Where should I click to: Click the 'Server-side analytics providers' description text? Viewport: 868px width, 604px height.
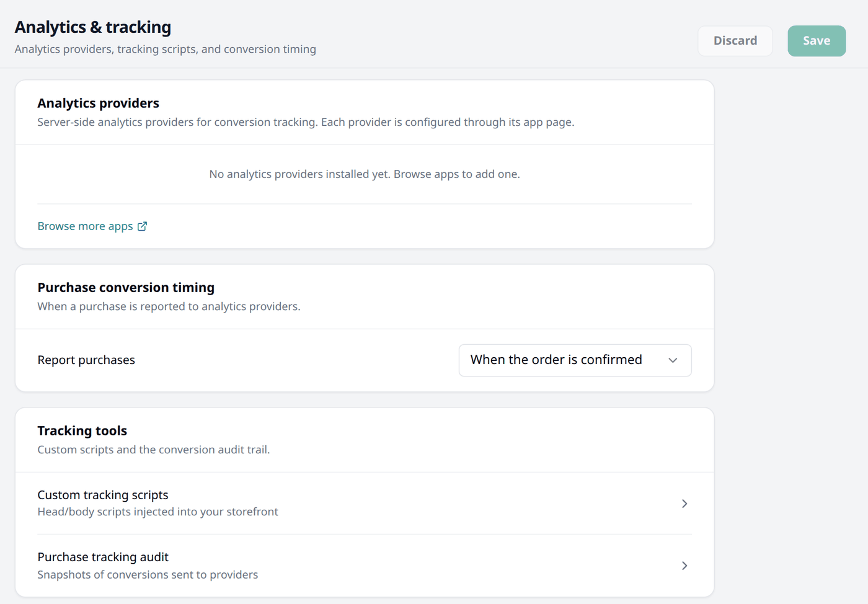coord(306,122)
